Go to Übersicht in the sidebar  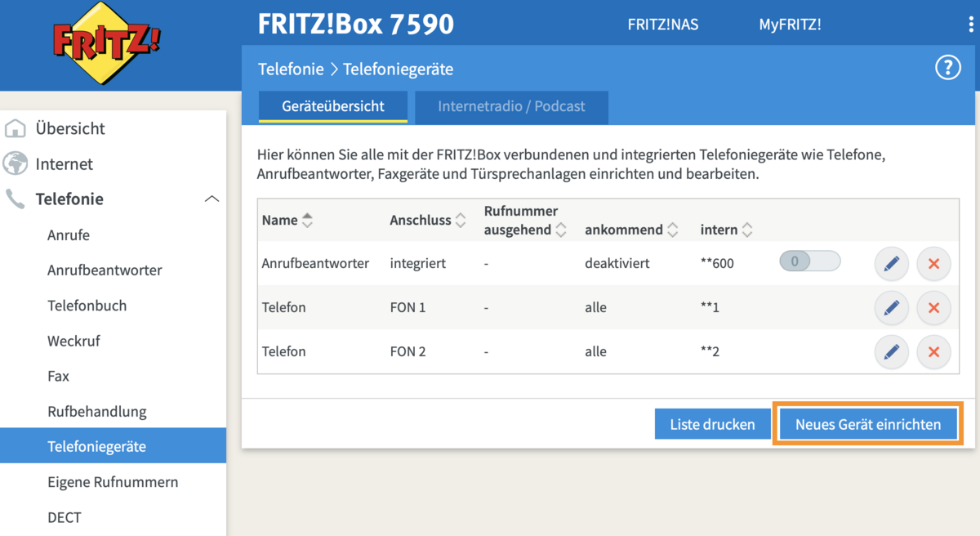coord(70,128)
